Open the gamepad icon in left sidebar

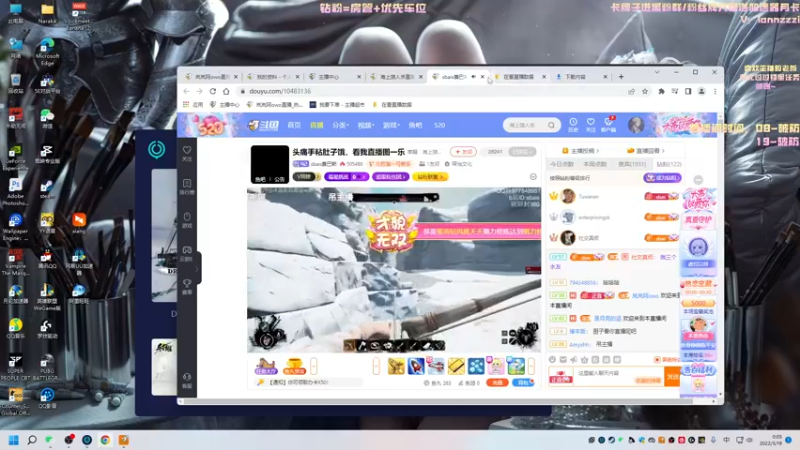187,253
